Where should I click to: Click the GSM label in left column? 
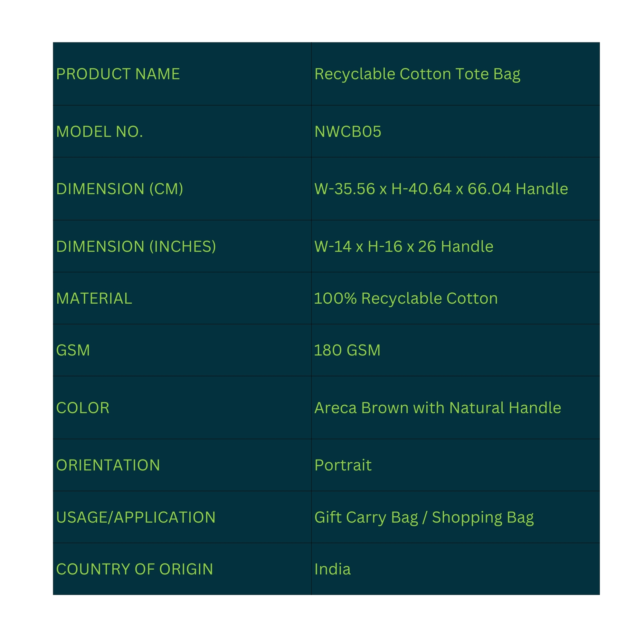(73, 350)
